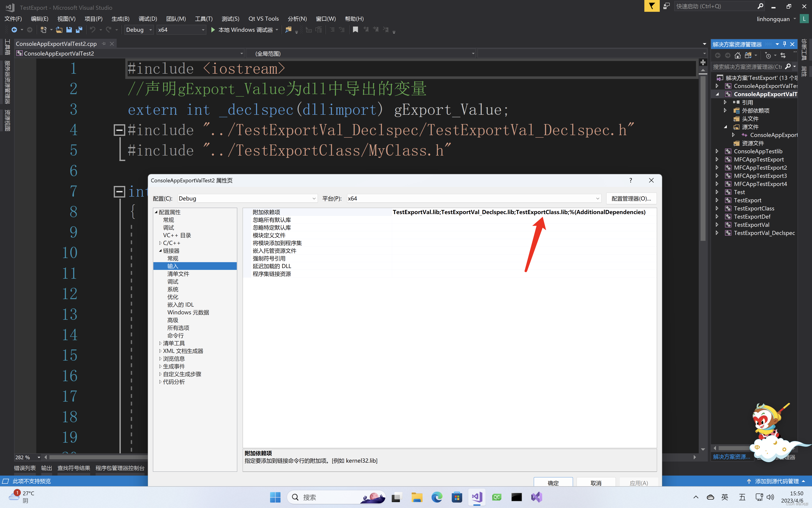Select the TestExportVal_Declspec project

tap(764, 233)
